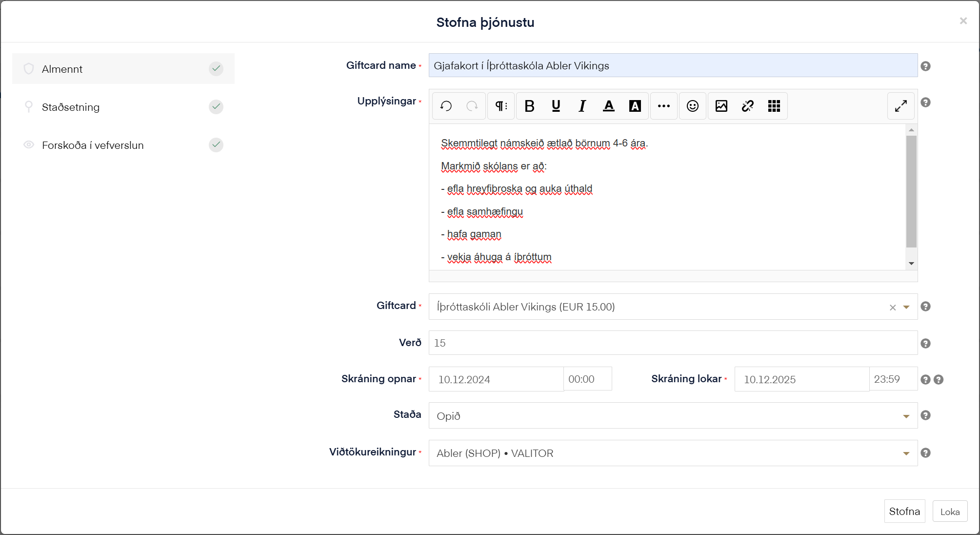The image size is (980, 535).
Task: Insert a link in the editor
Action: point(747,106)
